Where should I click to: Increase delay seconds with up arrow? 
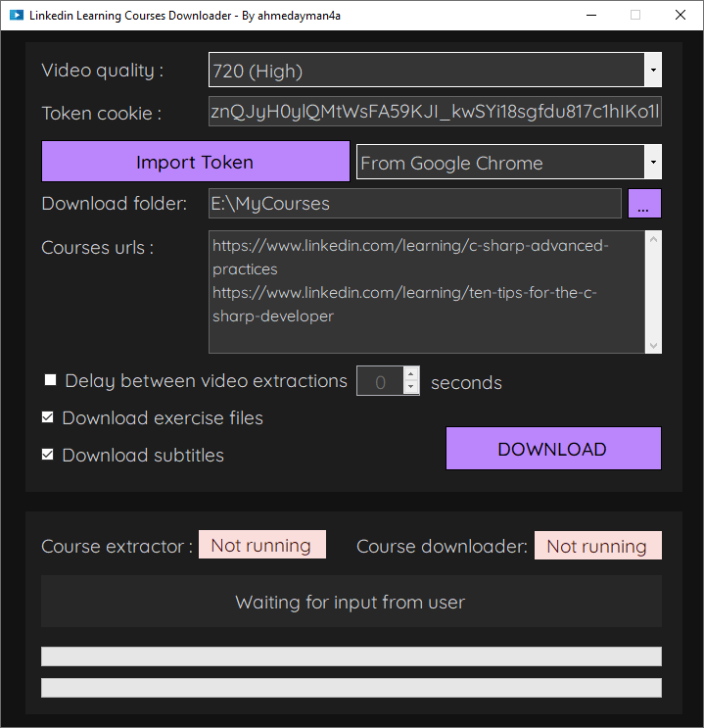click(410, 374)
